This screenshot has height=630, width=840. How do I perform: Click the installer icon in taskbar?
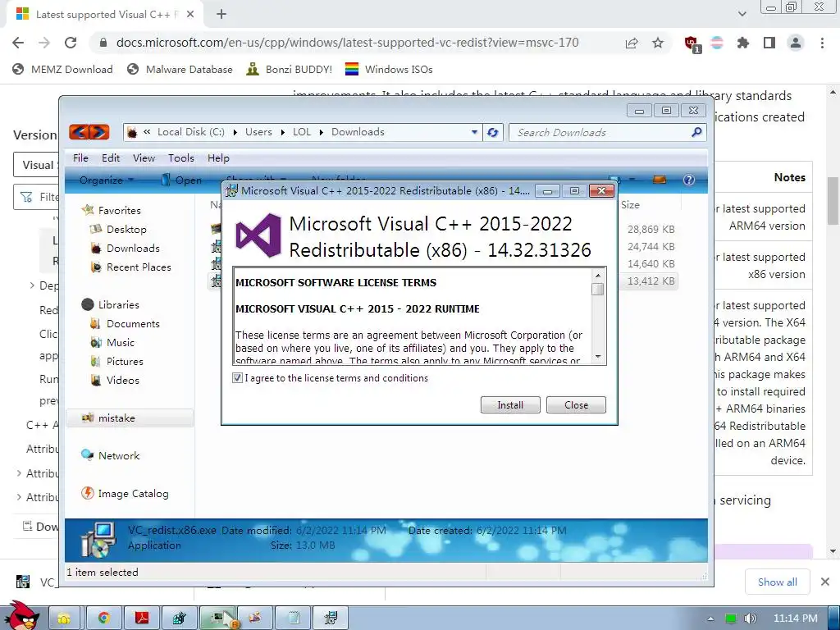tap(331, 619)
